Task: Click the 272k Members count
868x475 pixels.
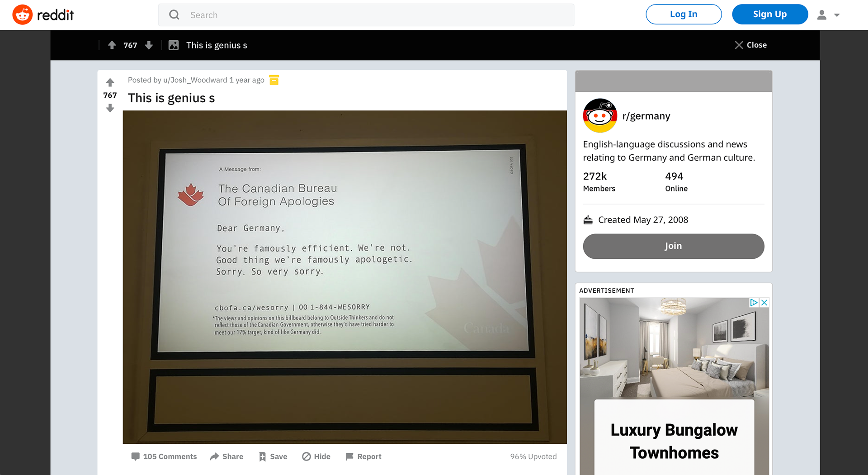Action: click(x=599, y=182)
